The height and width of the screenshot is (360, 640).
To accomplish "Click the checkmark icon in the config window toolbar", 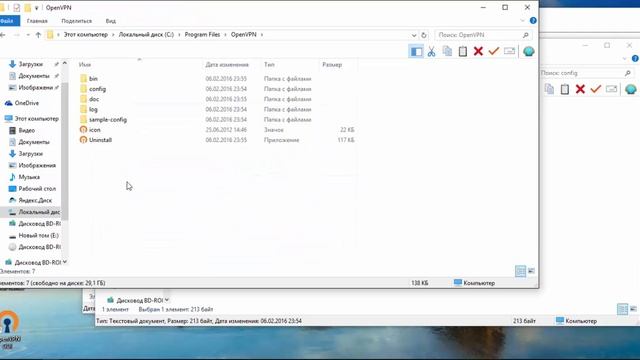I will [x=596, y=89].
